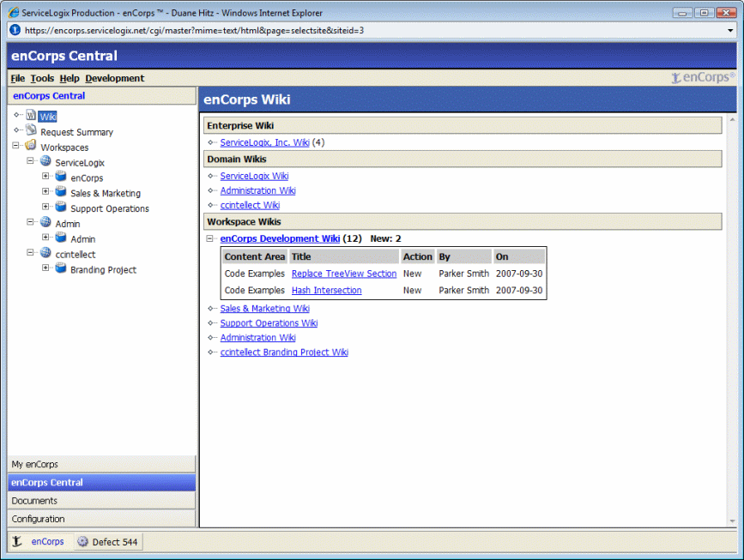
Task: Click the enCorps anchor icon in status bar
Action: coord(17,541)
